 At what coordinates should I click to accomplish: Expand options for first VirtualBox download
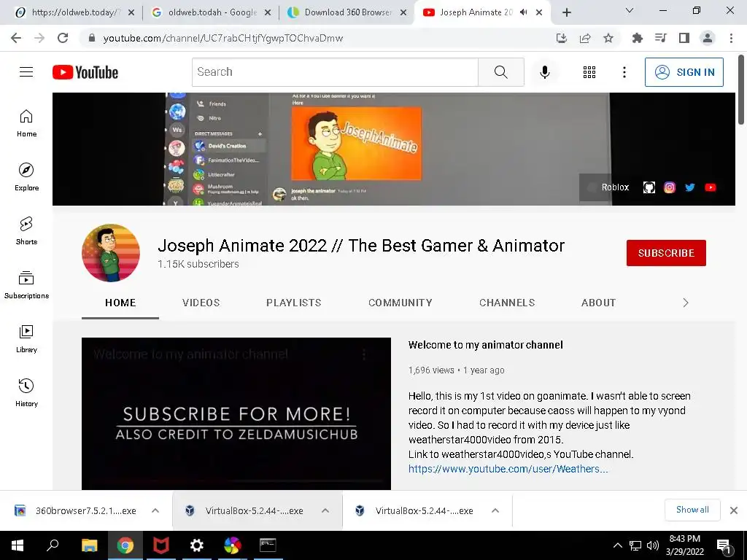[325, 510]
